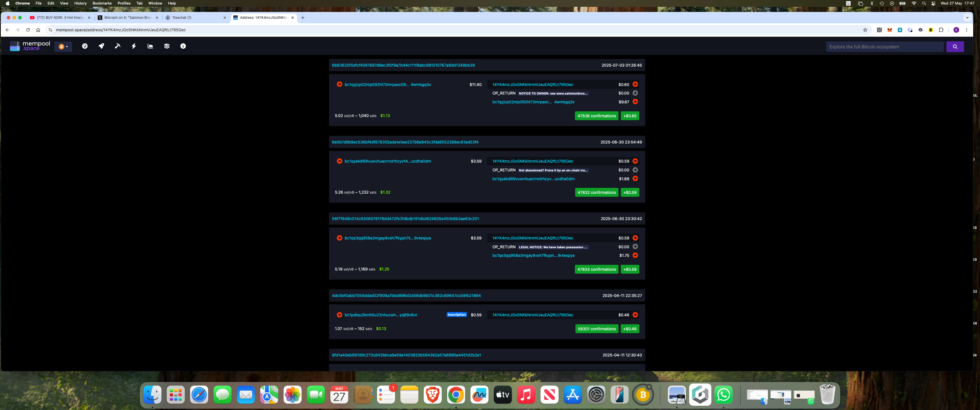This screenshot has height=410, width=980.
Task: Open the mempool.space home logo
Action: coord(30,46)
